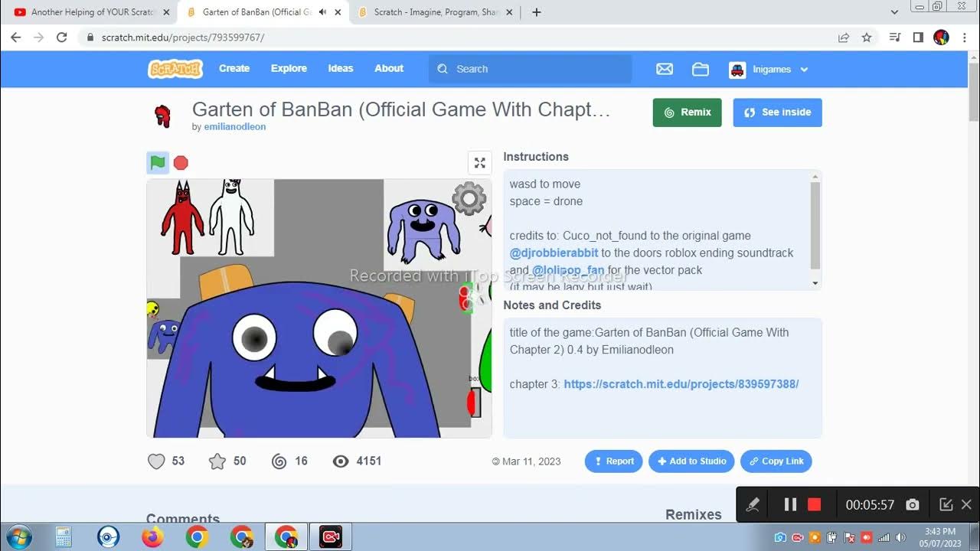Image resolution: width=980 pixels, height=551 pixels.
Task: Open the Chrome profile avatar
Action: click(942, 37)
